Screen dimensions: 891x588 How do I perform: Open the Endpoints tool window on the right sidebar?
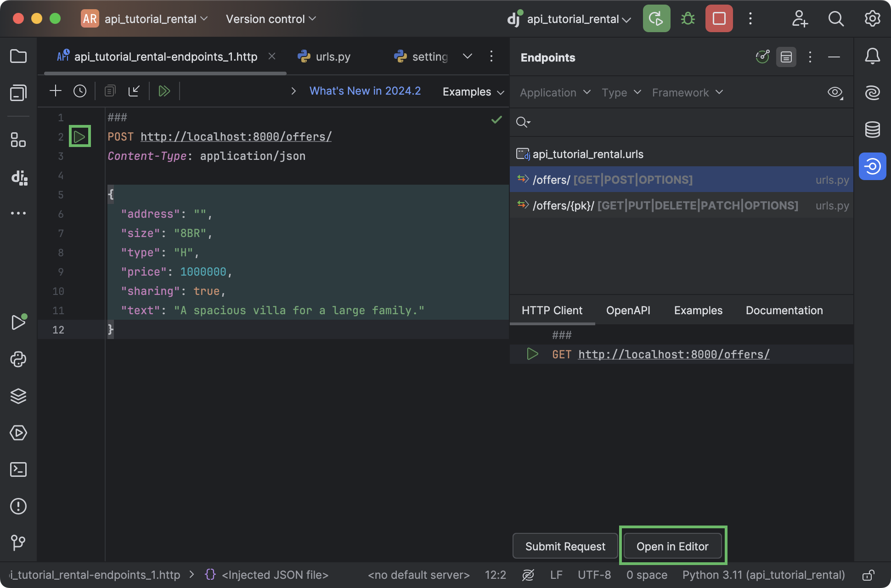tap(872, 166)
